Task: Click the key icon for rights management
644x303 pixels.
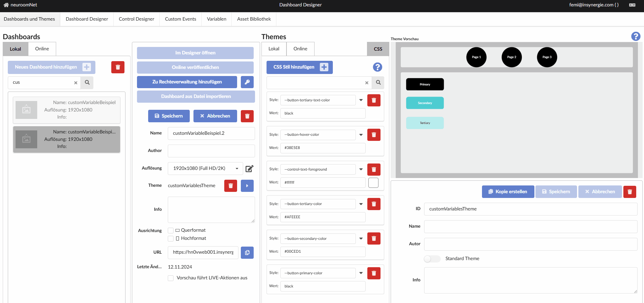Action: click(x=247, y=82)
